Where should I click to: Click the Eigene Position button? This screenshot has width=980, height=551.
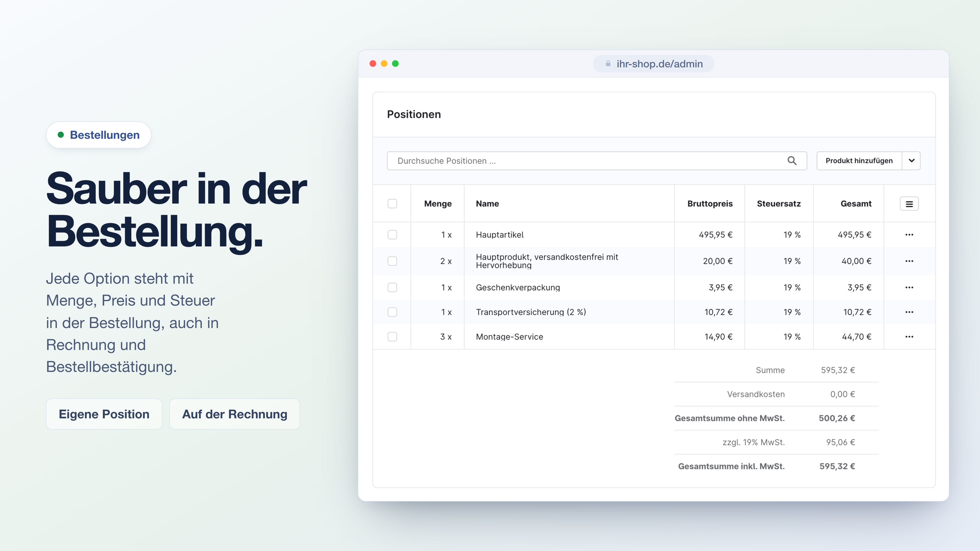pyautogui.click(x=104, y=414)
